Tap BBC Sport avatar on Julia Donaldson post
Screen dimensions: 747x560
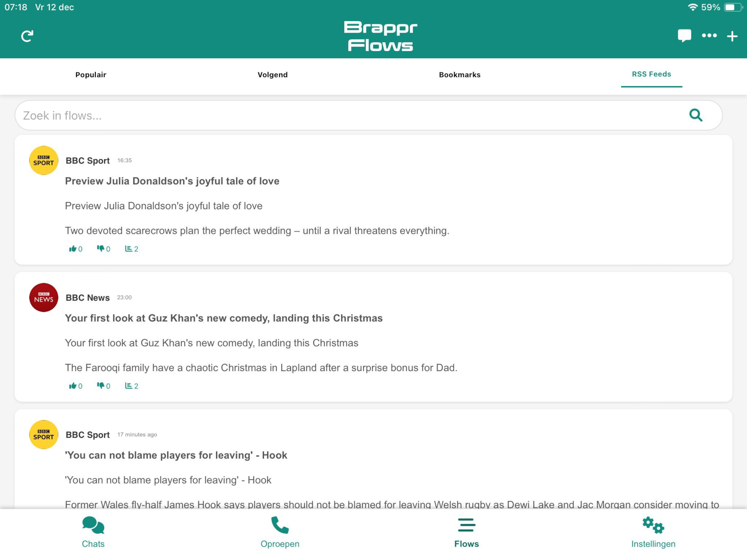click(x=43, y=161)
